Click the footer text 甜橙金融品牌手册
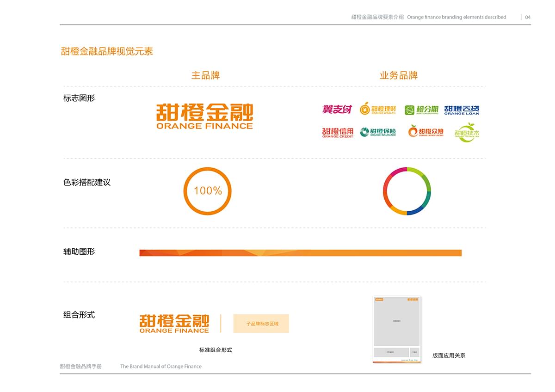This screenshot has height=392, width=555. (81, 366)
